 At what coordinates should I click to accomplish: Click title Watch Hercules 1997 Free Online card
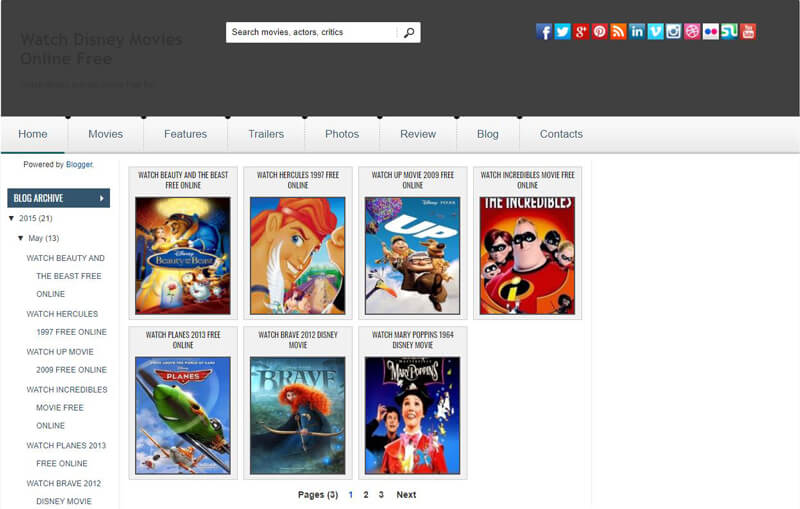[297, 180]
